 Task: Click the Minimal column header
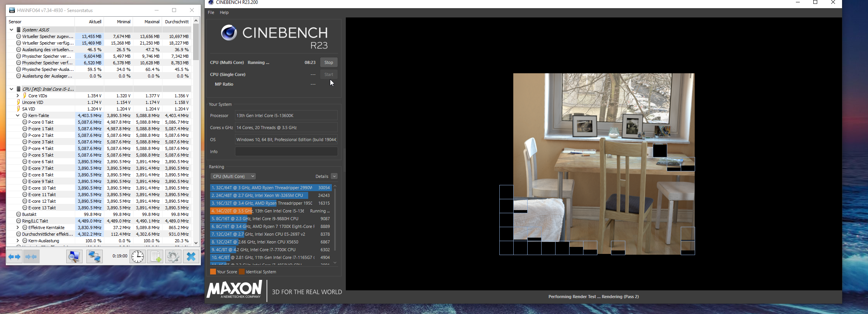point(118,22)
